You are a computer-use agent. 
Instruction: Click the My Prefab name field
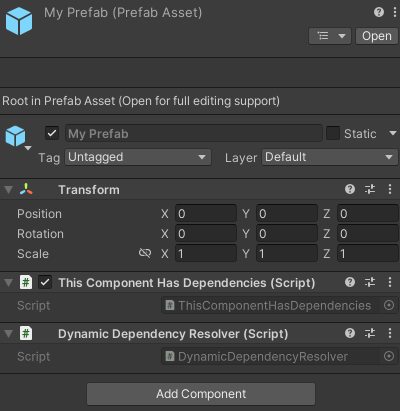tap(194, 133)
